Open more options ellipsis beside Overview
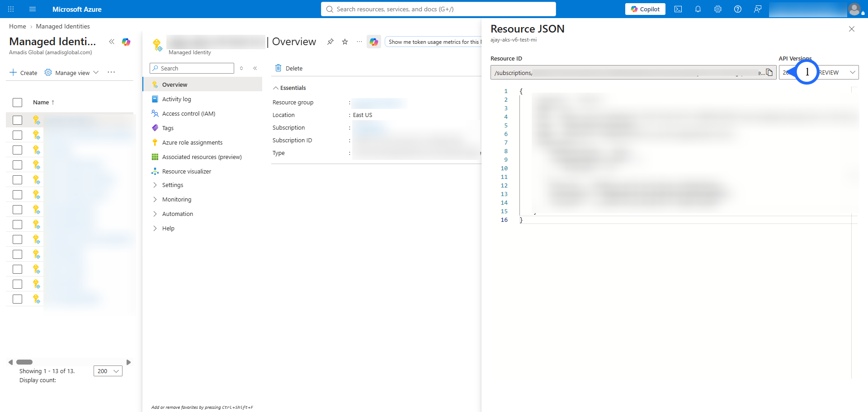The height and width of the screenshot is (412, 868). 359,42
